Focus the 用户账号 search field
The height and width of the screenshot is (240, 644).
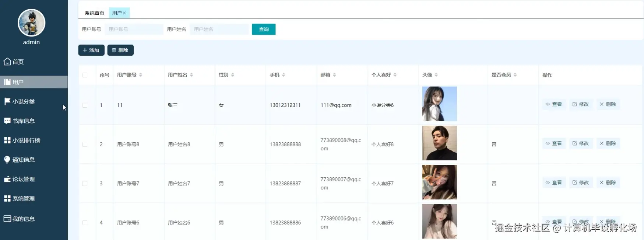pyautogui.click(x=134, y=29)
